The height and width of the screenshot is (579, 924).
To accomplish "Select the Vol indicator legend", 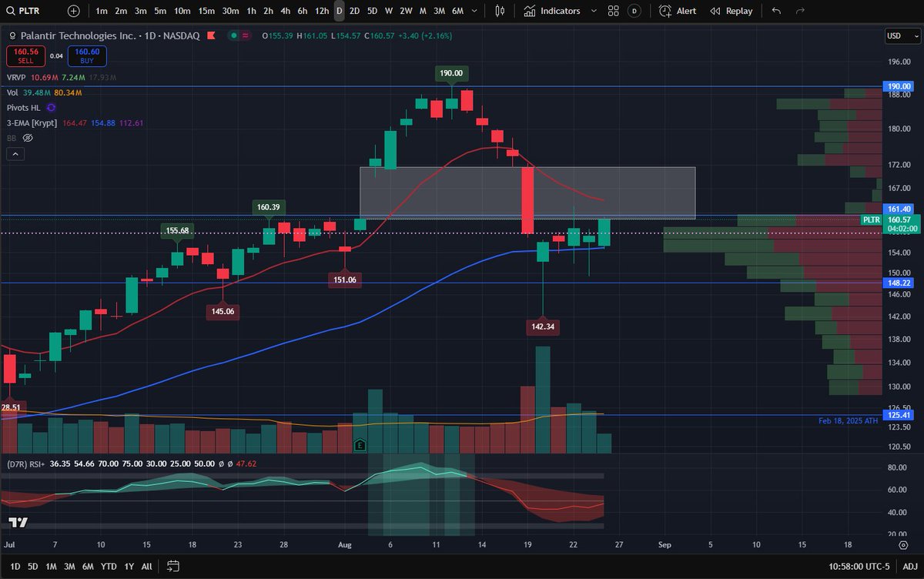I will [x=12, y=92].
